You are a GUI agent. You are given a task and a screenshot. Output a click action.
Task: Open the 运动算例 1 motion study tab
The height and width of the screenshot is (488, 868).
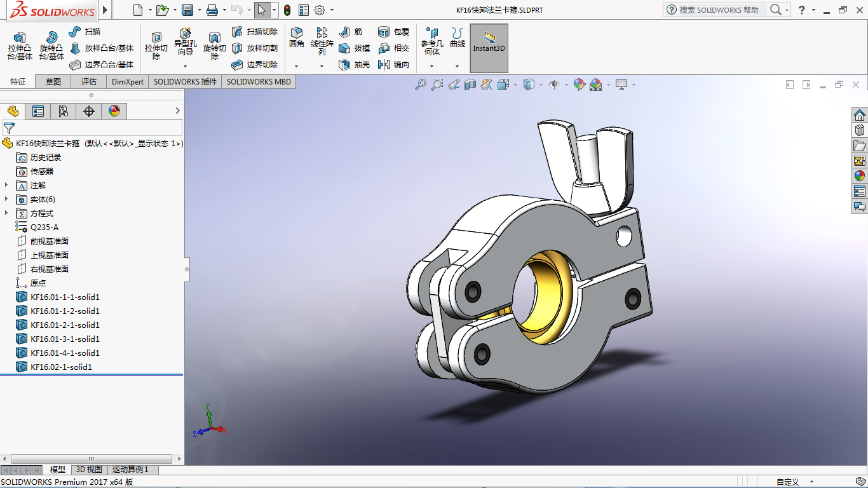click(x=130, y=470)
